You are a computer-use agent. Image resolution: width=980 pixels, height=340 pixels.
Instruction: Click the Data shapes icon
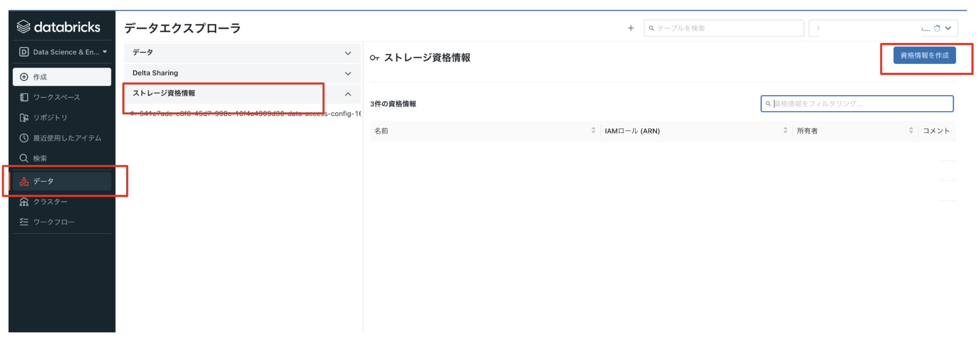pos(24,181)
